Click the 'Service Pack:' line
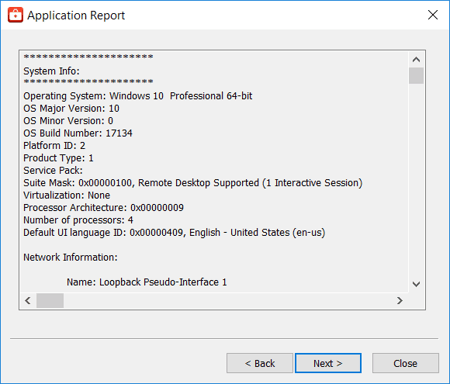 pyautogui.click(x=53, y=170)
